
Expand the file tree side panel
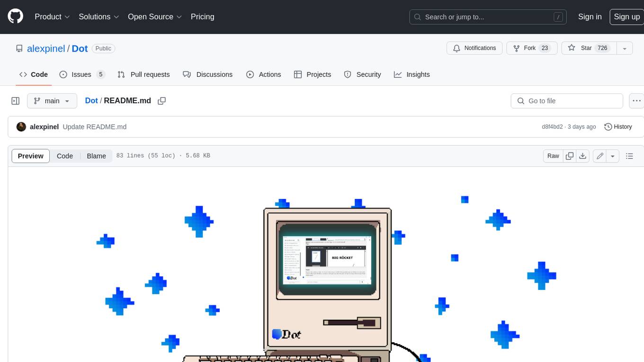[x=15, y=101]
